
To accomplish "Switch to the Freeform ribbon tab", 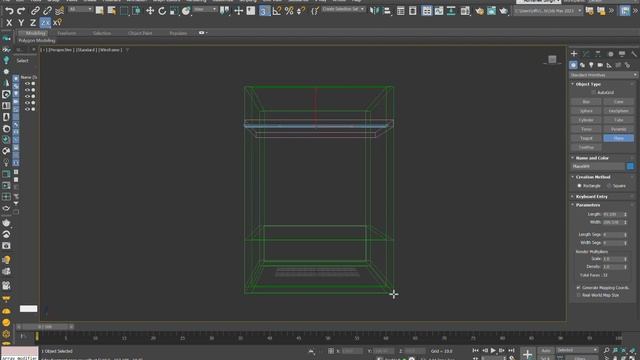I will pyautogui.click(x=67, y=33).
